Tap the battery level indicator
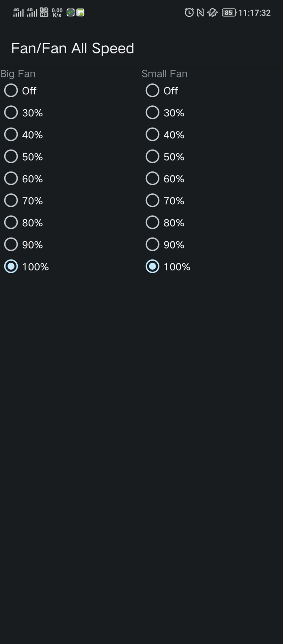This screenshot has width=283, height=644. (229, 13)
